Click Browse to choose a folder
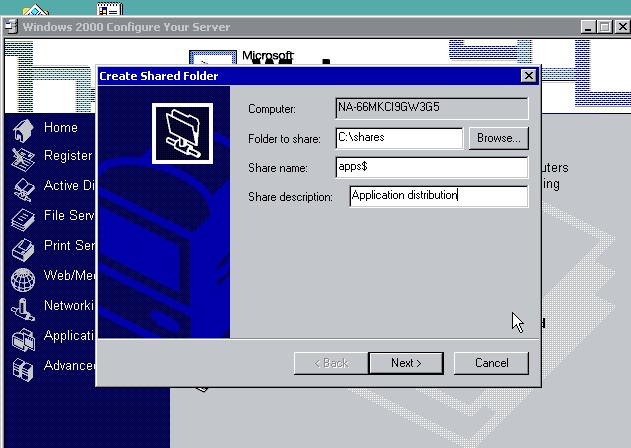The height and width of the screenshot is (448, 631). (x=499, y=138)
